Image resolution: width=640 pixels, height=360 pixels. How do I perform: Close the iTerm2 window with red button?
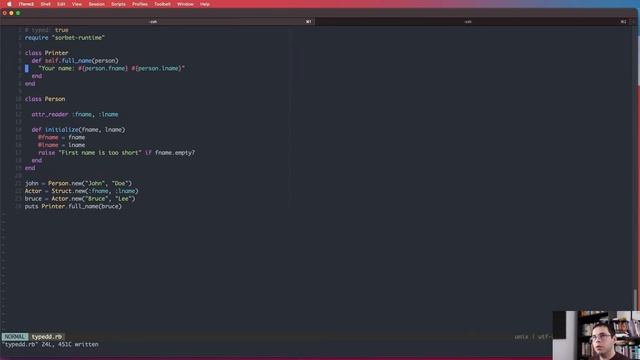(4, 13)
